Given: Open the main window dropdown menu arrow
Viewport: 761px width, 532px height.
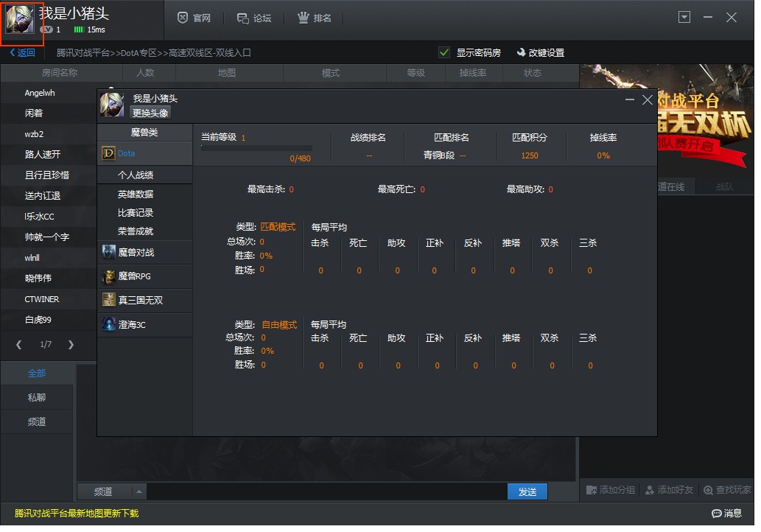Looking at the screenshot, I should (x=684, y=18).
